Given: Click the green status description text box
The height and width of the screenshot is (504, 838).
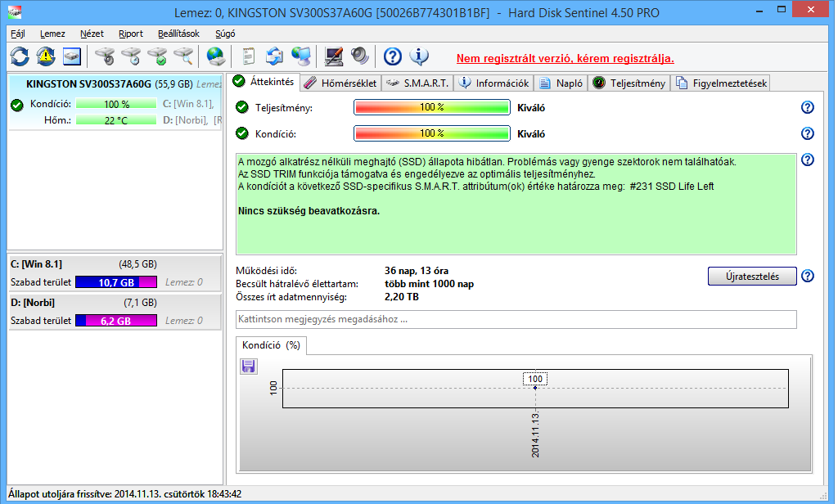Looking at the screenshot, I should click(516, 205).
